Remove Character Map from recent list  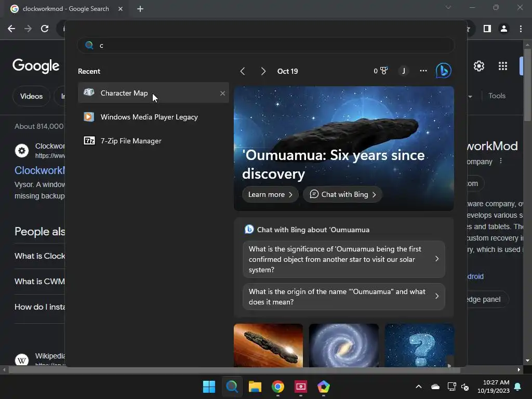point(222,94)
